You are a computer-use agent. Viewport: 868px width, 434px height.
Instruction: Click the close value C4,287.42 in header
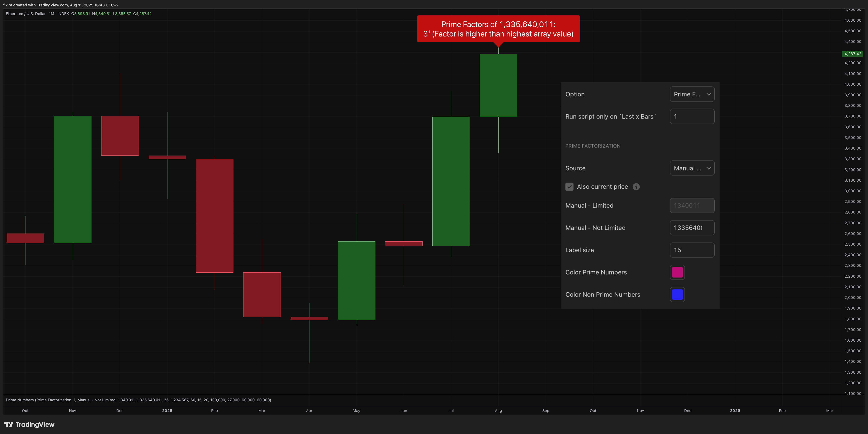point(143,14)
